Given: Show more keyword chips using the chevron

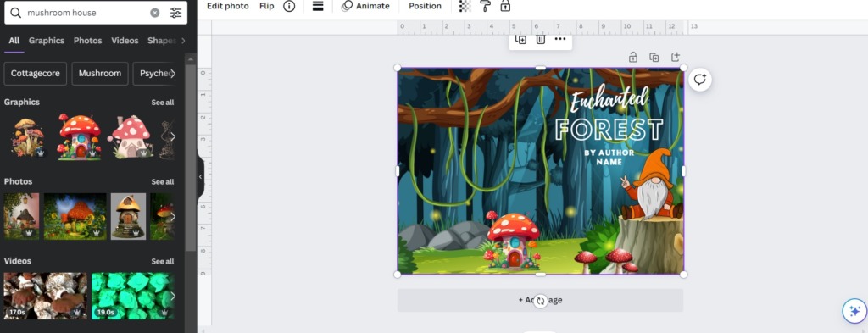Looking at the screenshot, I should pyautogui.click(x=173, y=74).
